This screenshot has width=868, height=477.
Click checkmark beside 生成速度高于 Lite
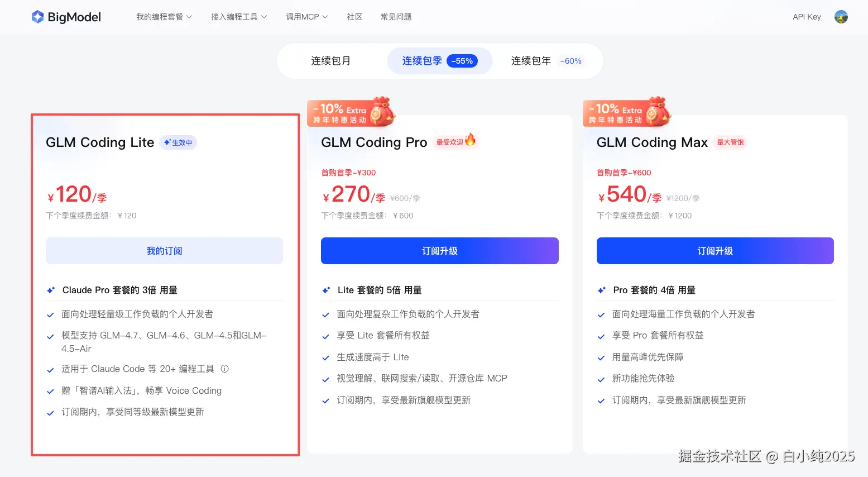(x=325, y=358)
